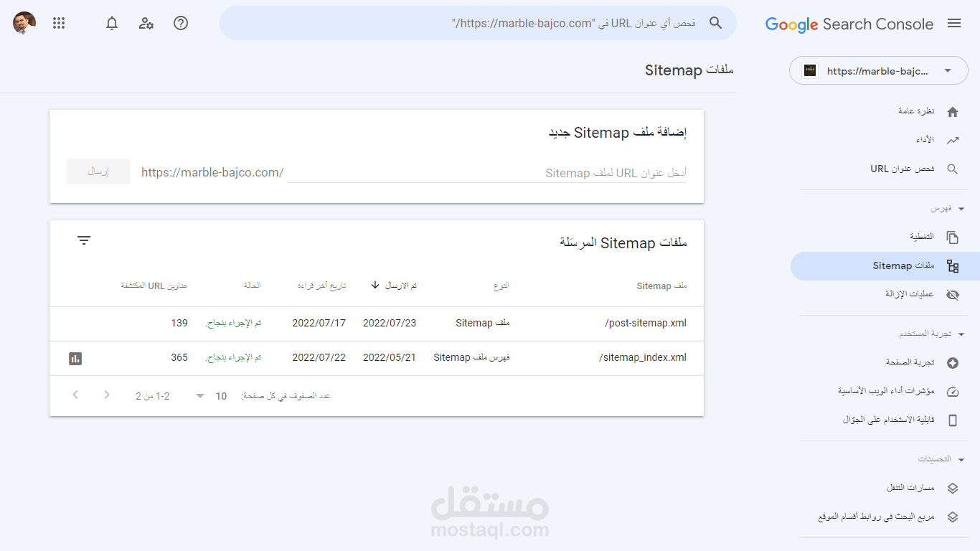980x551 pixels.
Task: Click success status of post-sitemap.xml
Action: [233, 324]
